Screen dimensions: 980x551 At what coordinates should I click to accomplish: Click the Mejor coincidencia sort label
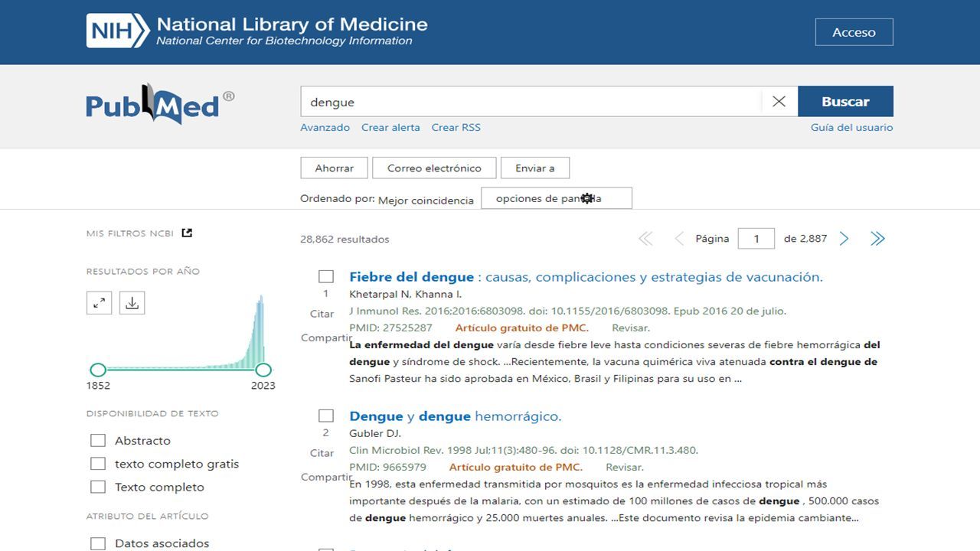(x=426, y=201)
